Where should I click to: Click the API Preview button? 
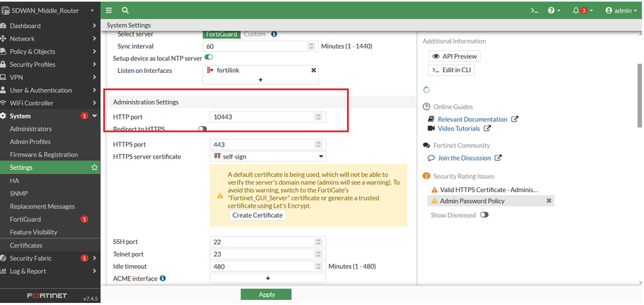click(454, 56)
